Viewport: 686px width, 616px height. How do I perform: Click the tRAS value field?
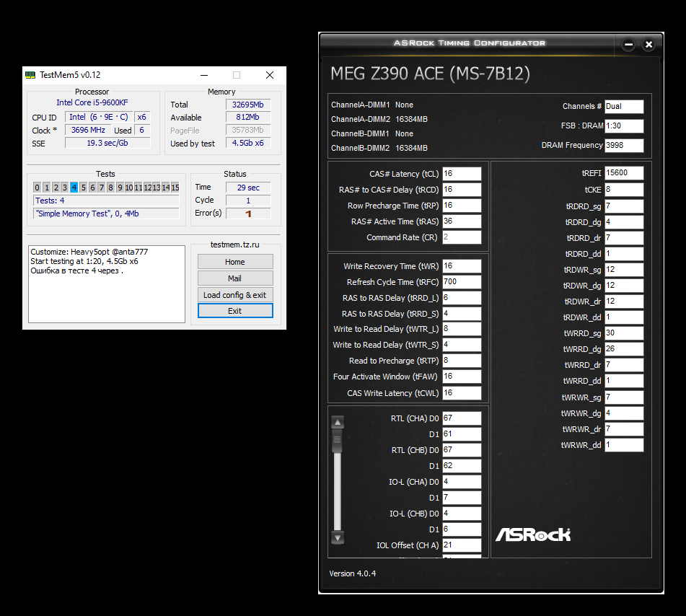462,221
